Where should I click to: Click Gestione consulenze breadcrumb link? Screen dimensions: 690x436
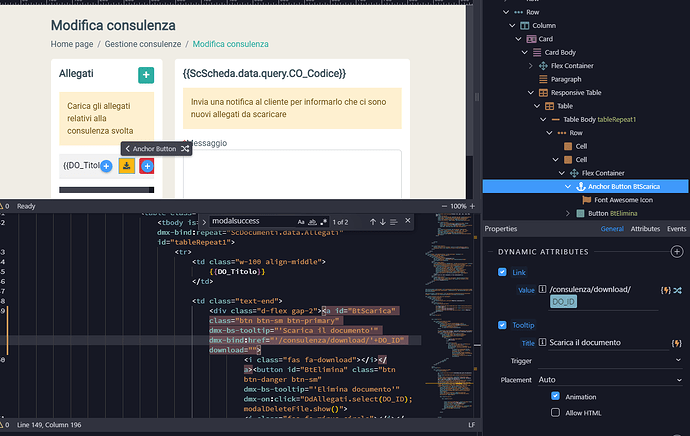143,44
